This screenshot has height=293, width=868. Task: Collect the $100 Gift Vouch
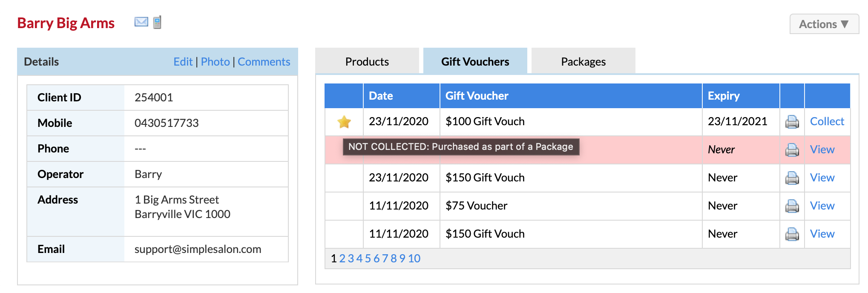(827, 121)
